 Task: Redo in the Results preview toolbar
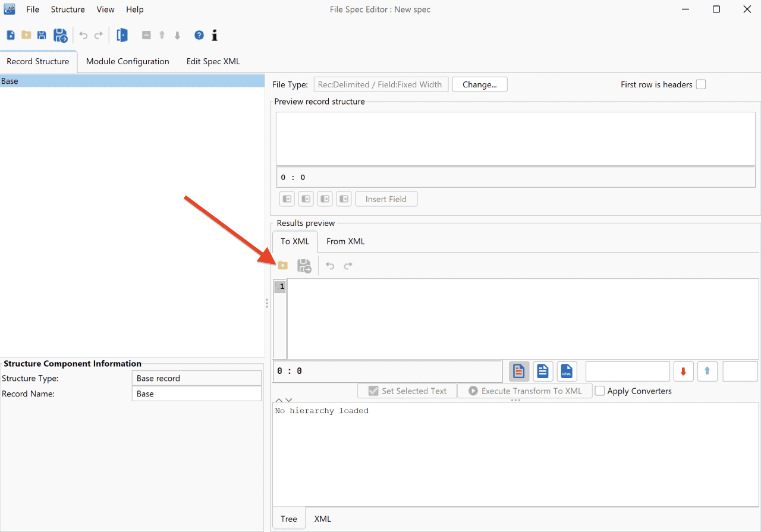pyautogui.click(x=348, y=266)
